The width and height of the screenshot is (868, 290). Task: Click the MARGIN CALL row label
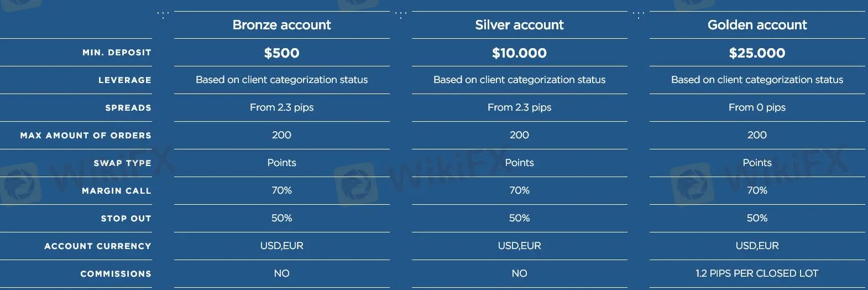[x=116, y=191]
